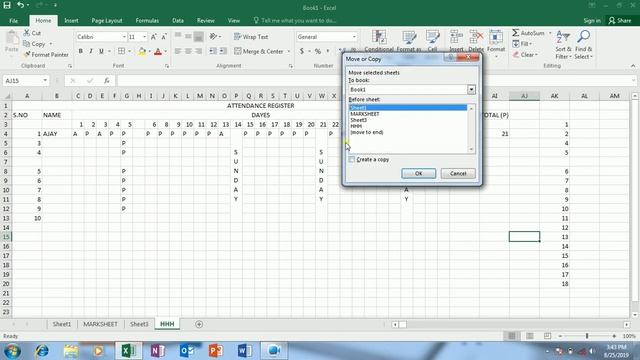Open the File tab

coord(13,20)
